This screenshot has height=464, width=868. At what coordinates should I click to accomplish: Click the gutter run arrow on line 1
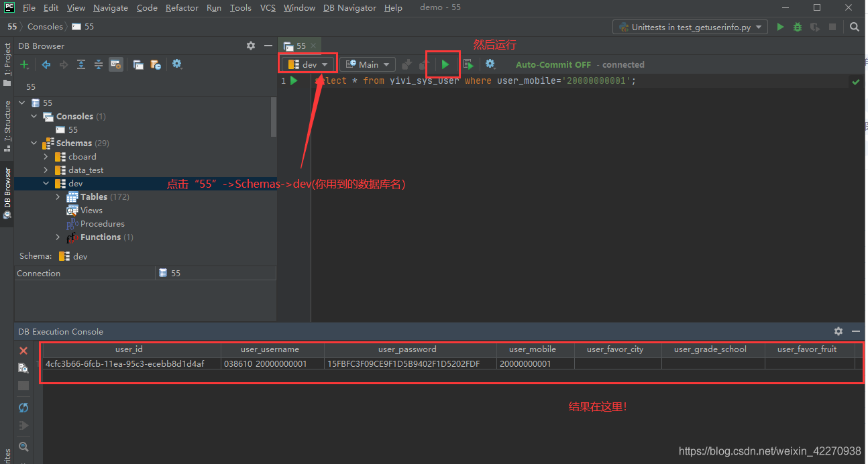[x=294, y=81]
